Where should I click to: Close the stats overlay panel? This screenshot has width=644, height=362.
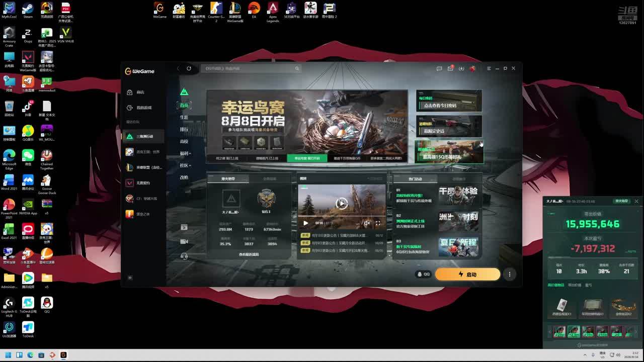(x=636, y=201)
